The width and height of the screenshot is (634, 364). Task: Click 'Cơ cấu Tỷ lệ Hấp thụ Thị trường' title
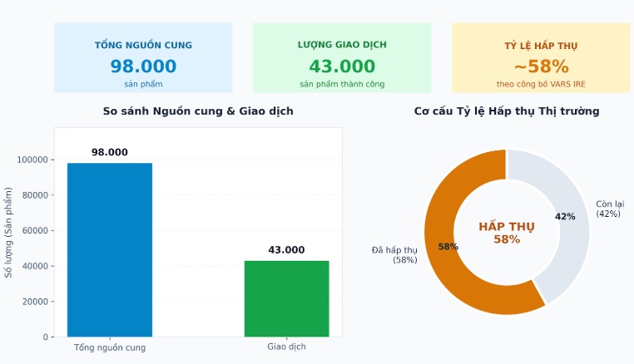coord(507,111)
